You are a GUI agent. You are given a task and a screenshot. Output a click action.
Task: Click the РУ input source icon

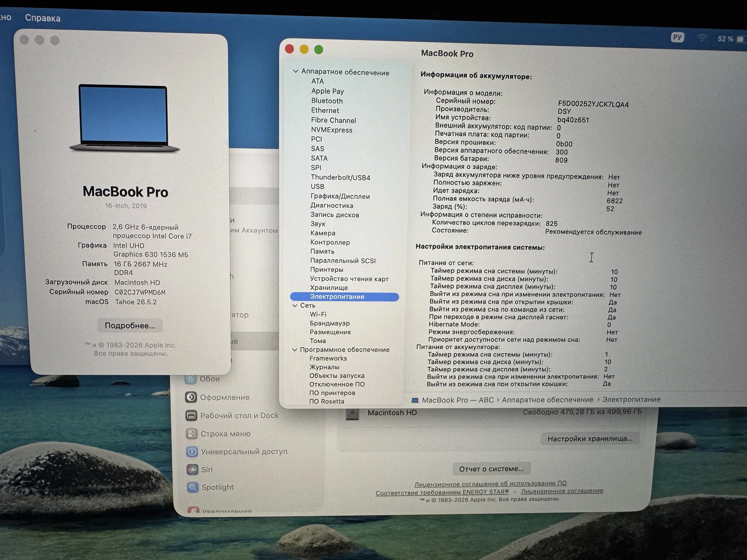pos(677,37)
